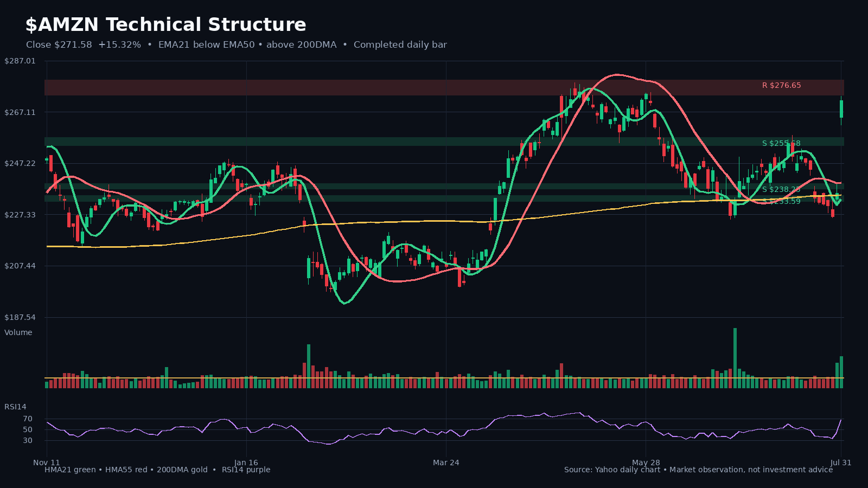Click the May 28 date label

click(646, 463)
